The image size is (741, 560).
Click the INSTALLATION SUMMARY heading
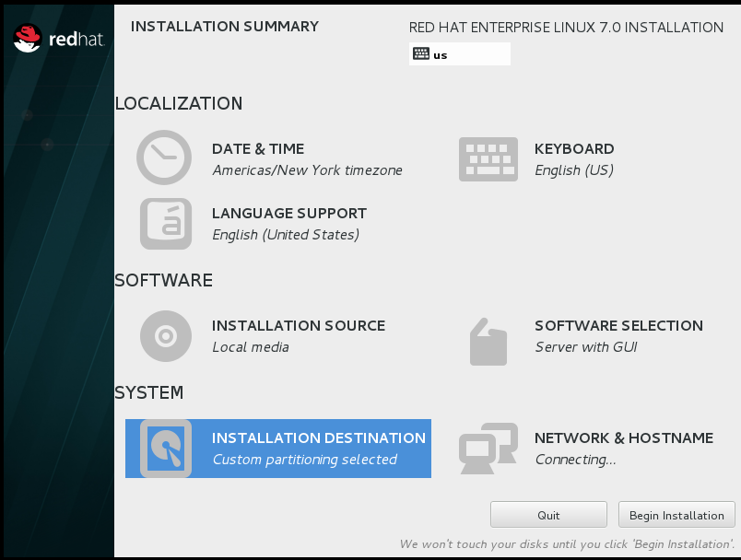225,27
